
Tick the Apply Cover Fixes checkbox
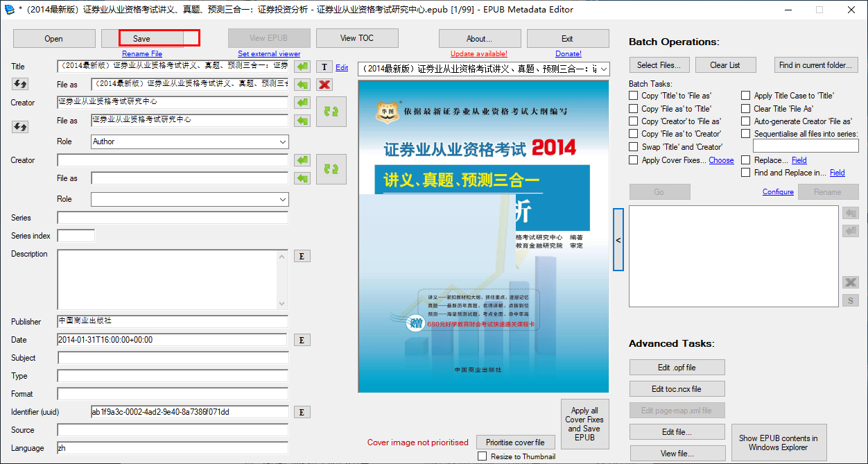click(x=633, y=160)
